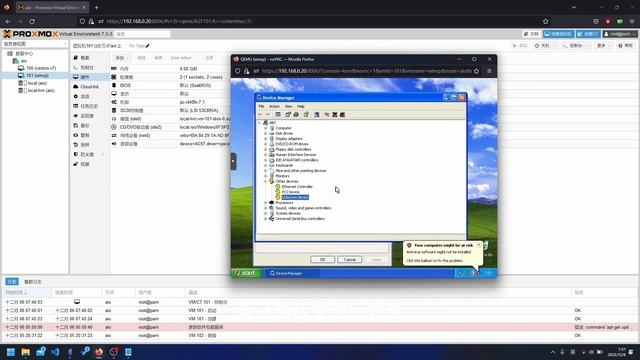The image size is (640, 360).
Task: Open a new browser tab with plus icon
Action: coord(96,7)
